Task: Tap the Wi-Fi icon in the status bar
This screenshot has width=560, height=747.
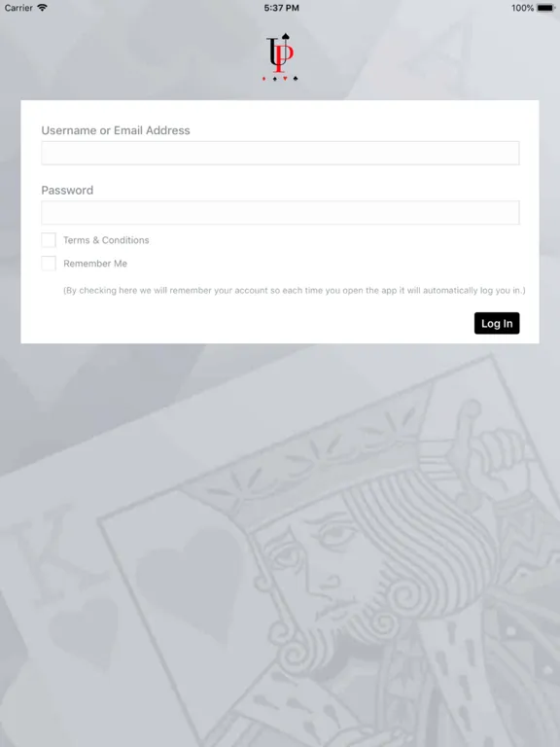Action: click(43, 8)
